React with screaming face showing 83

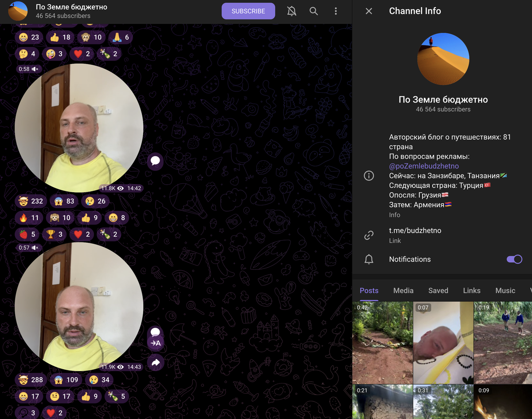[x=64, y=201]
